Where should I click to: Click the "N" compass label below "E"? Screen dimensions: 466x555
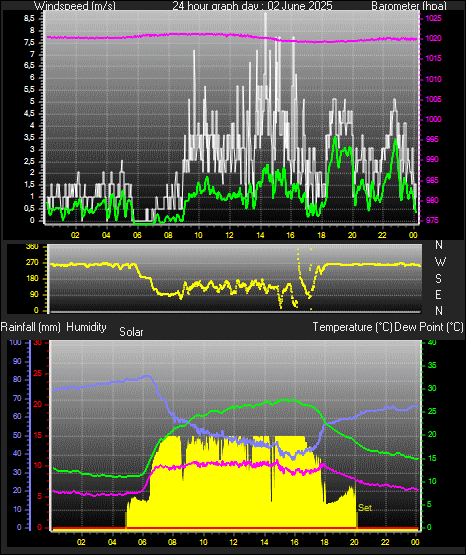439,311
